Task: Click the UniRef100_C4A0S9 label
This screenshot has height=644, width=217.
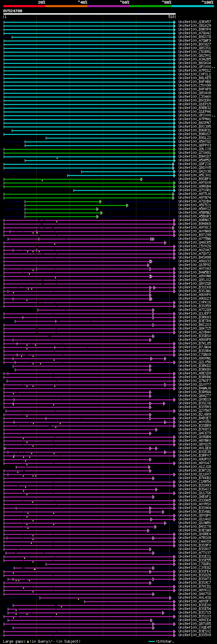Action: tap(195, 542)
